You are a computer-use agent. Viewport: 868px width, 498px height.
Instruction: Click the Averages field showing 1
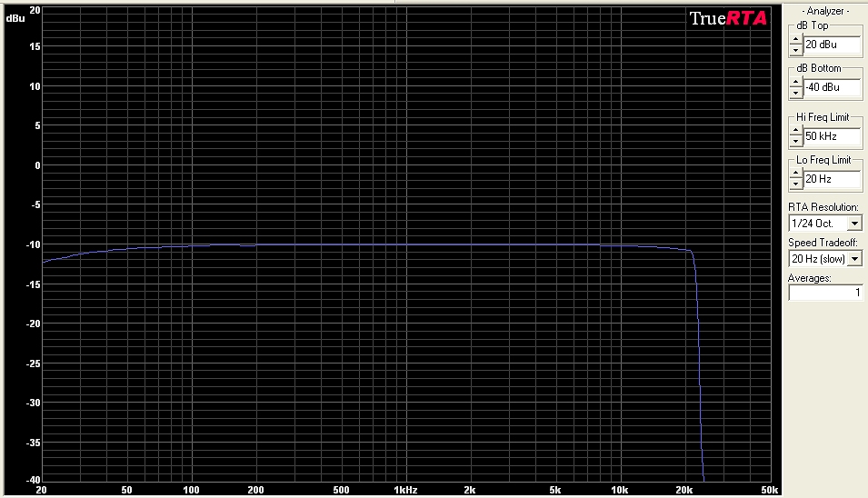825,293
